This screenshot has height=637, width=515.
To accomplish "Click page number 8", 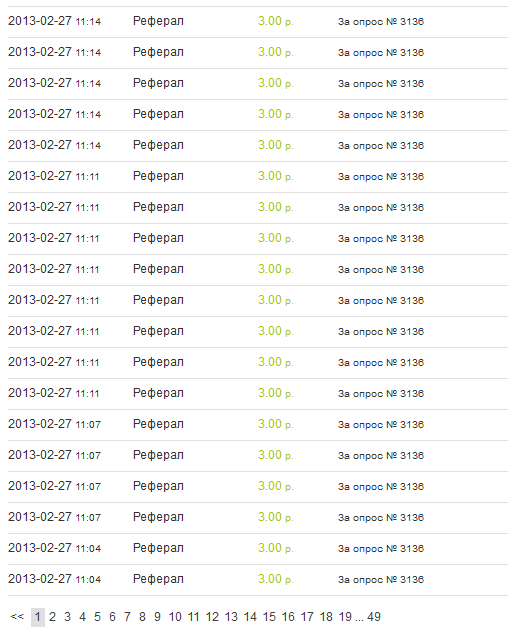I will (142, 617).
